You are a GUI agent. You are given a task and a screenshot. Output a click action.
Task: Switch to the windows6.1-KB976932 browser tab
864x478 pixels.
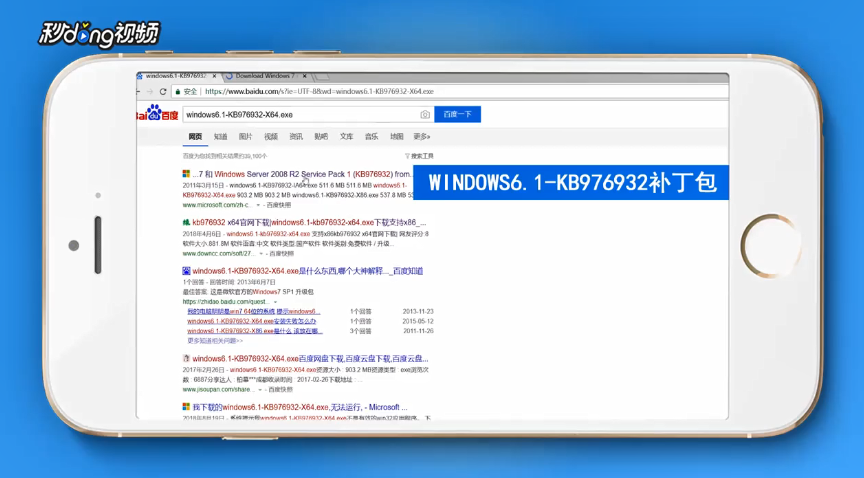[176, 76]
